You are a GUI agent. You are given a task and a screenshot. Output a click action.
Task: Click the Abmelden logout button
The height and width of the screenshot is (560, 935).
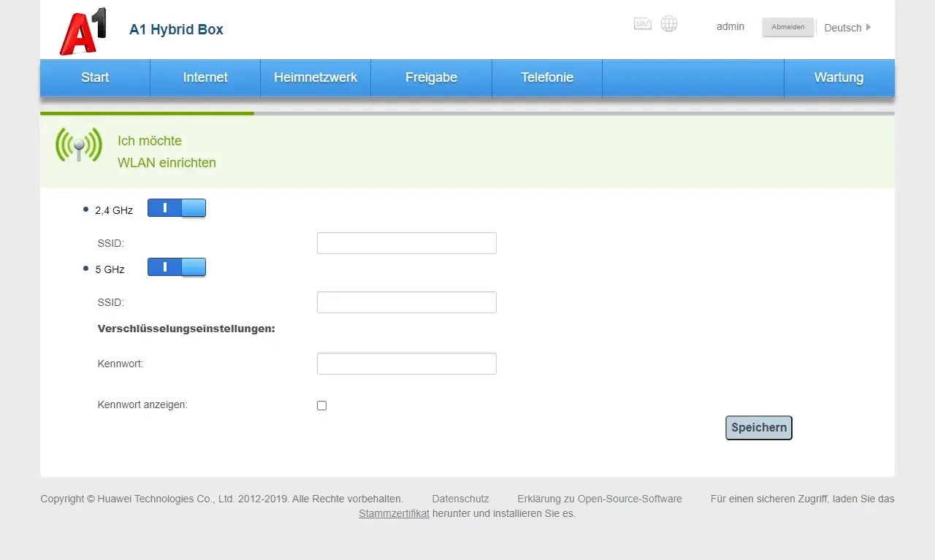tap(787, 27)
